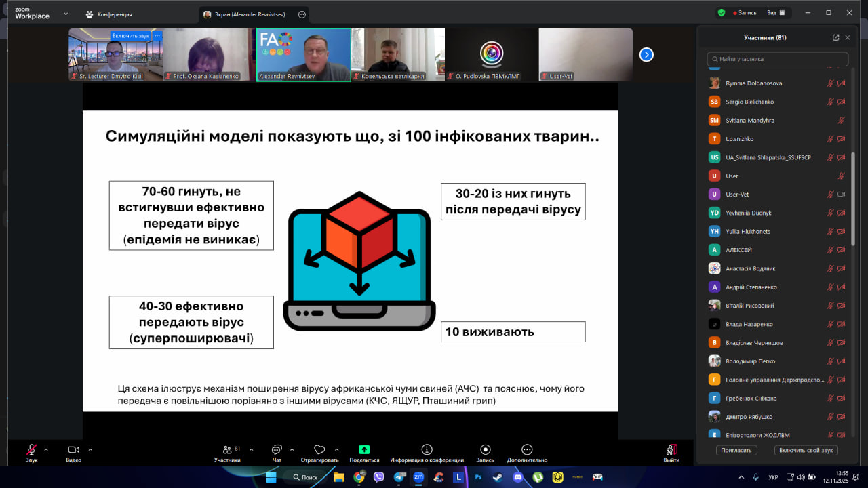Click the Поделиться share screen icon
Screen dimensions: 868x488
[364, 450]
